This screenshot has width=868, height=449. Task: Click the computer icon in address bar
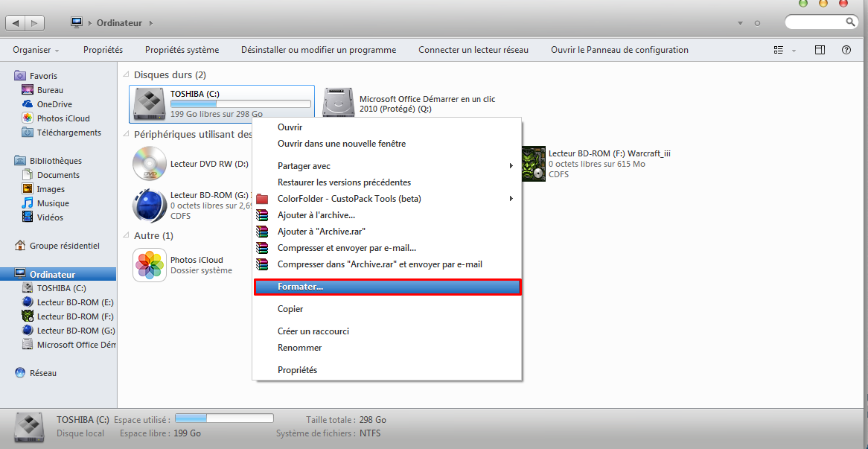click(x=77, y=22)
